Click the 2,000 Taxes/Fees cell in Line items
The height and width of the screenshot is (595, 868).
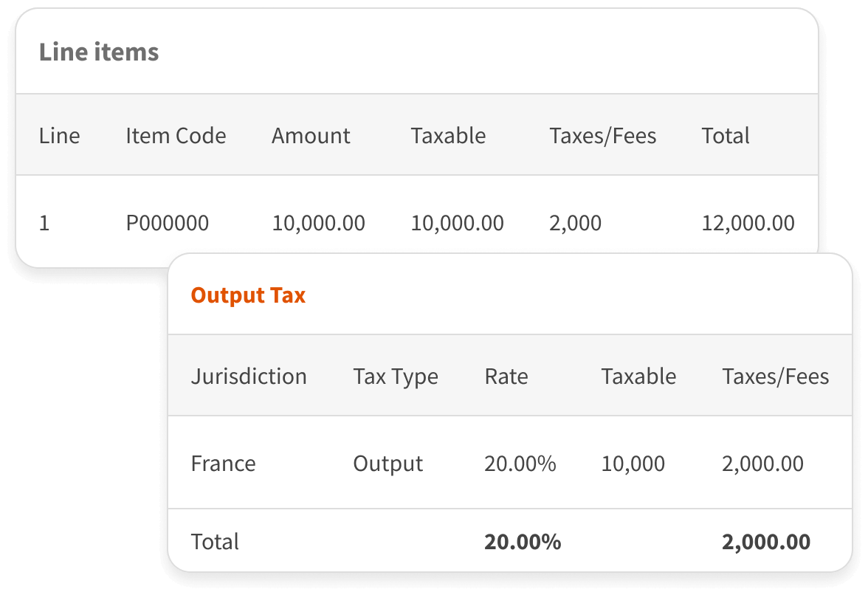point(575,223)
